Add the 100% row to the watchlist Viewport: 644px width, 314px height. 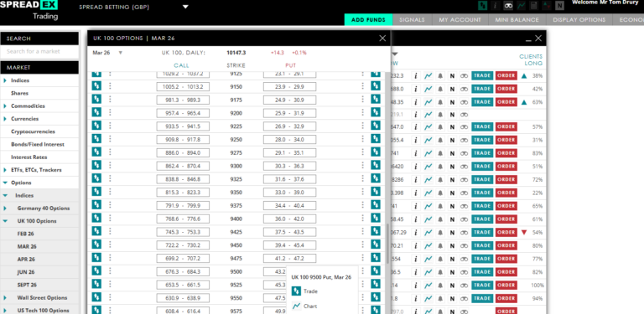pos(464,285)
